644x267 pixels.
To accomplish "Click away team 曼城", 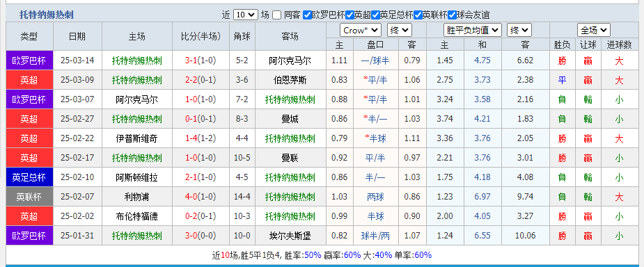I will (290, 120).
